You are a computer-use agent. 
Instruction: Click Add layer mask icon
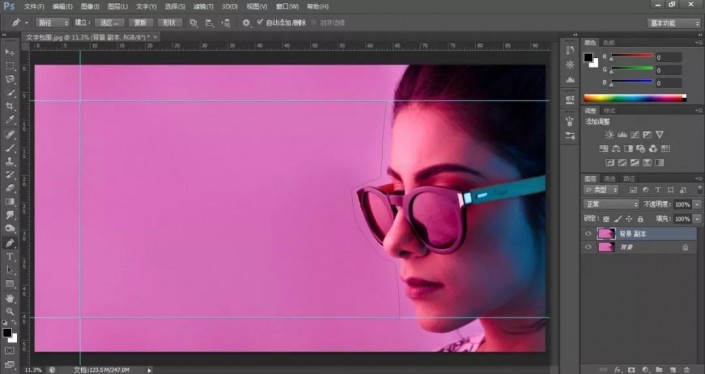pos(631,370)
